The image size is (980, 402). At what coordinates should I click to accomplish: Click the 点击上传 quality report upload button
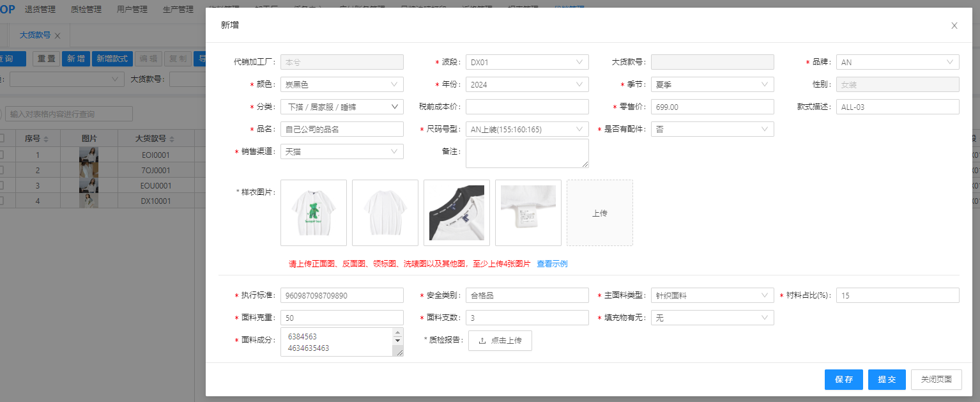coord(500,341)
